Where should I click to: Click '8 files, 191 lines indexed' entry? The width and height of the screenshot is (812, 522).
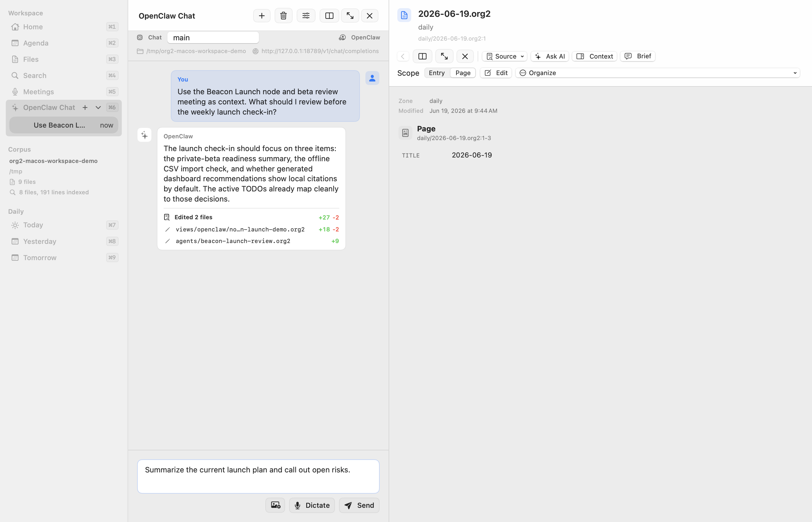[54, 192]
